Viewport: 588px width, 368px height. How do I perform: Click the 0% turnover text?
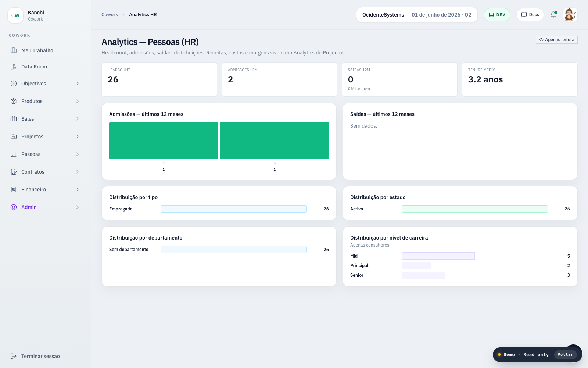click(359, 89)
